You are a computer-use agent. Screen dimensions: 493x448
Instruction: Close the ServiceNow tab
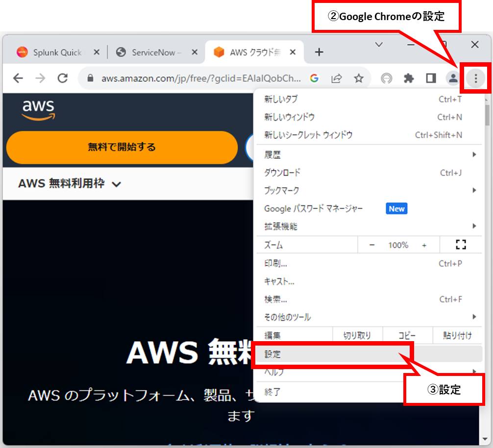pos(195,52)
